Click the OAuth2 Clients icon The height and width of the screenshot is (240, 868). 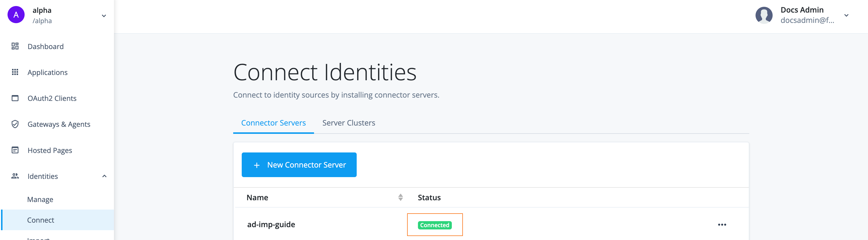15,98
